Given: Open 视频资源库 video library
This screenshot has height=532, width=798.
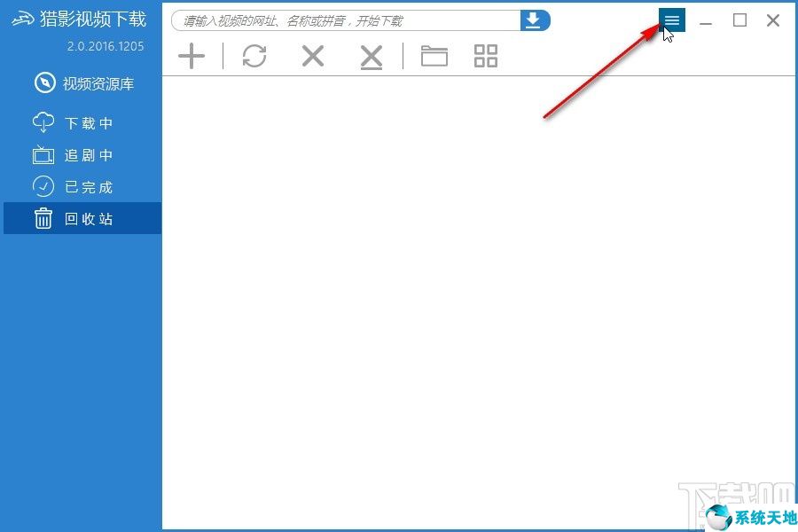Looking at the screenshot, I should click(x=84, y=83).
